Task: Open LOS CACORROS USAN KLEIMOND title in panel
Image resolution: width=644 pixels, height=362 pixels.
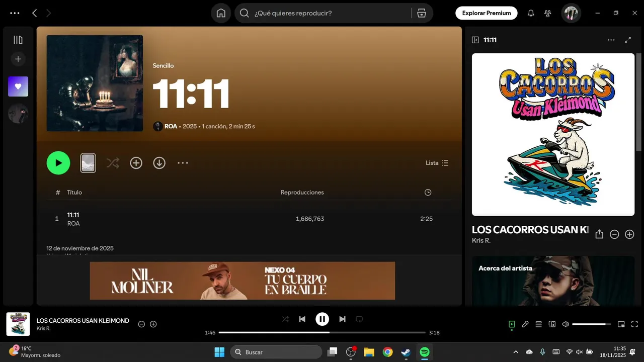Action: 530,230
